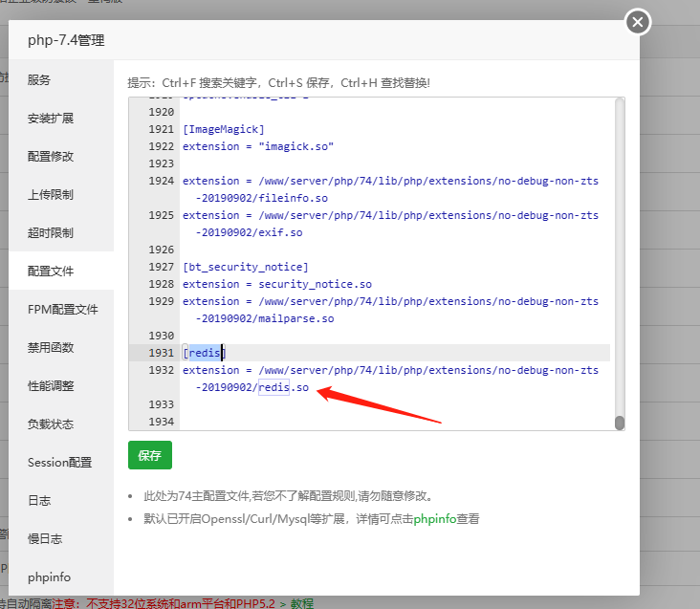Select the 配置文件 tab

click(x=61, y=271)
